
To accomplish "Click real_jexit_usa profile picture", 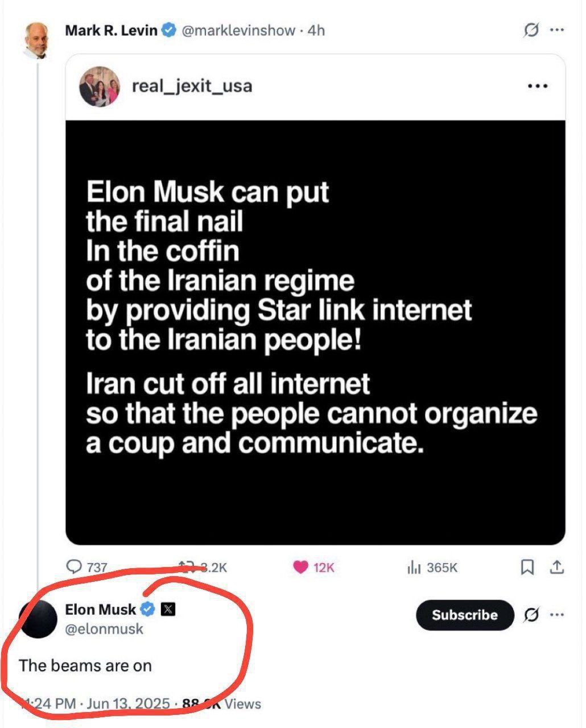I will 100,86.
